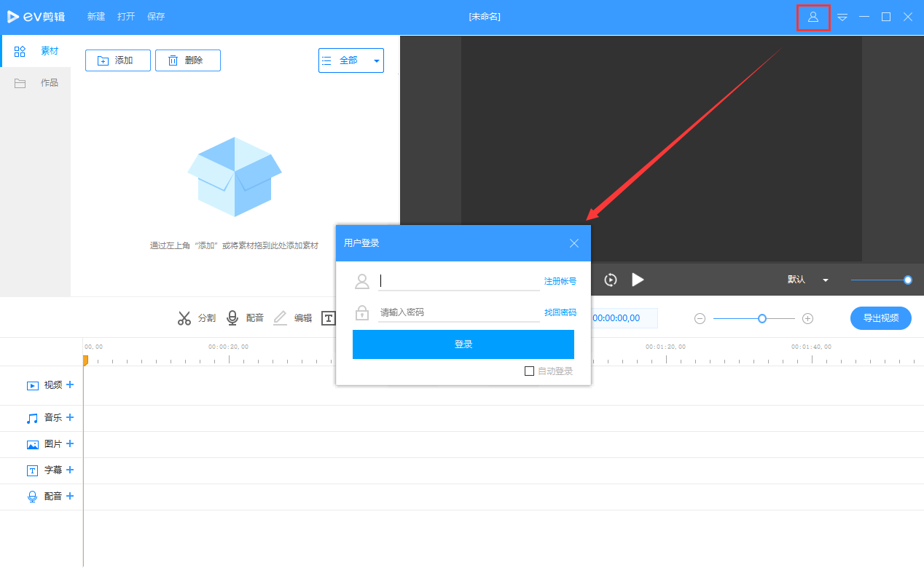
Task: Click the password input field in login dialog
Action: (x=459, y=312)
